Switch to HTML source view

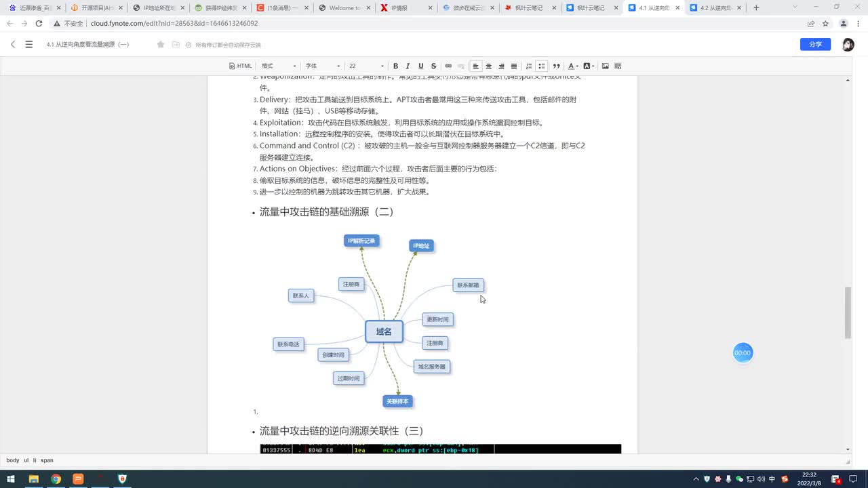tap(241, 66)
